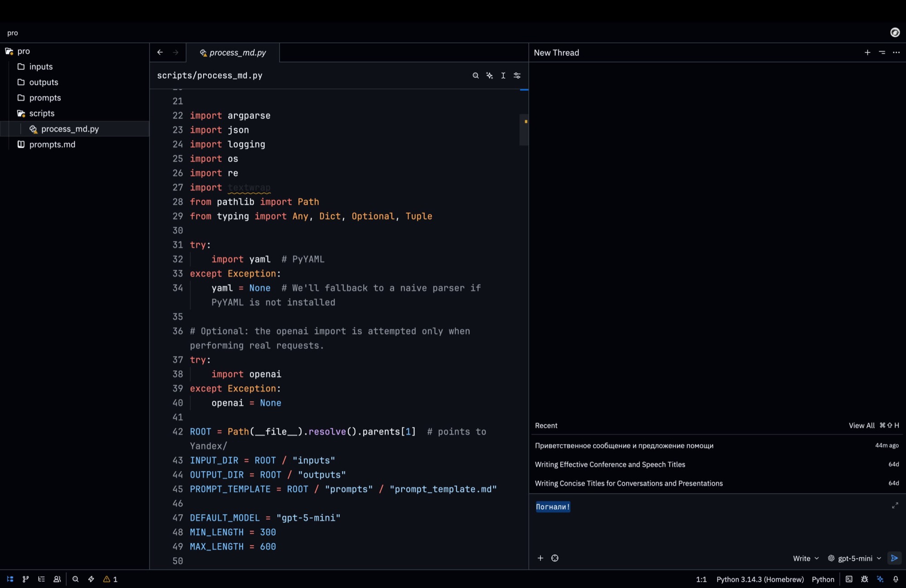Toggle the terminal panel icon

click(849, 579)
